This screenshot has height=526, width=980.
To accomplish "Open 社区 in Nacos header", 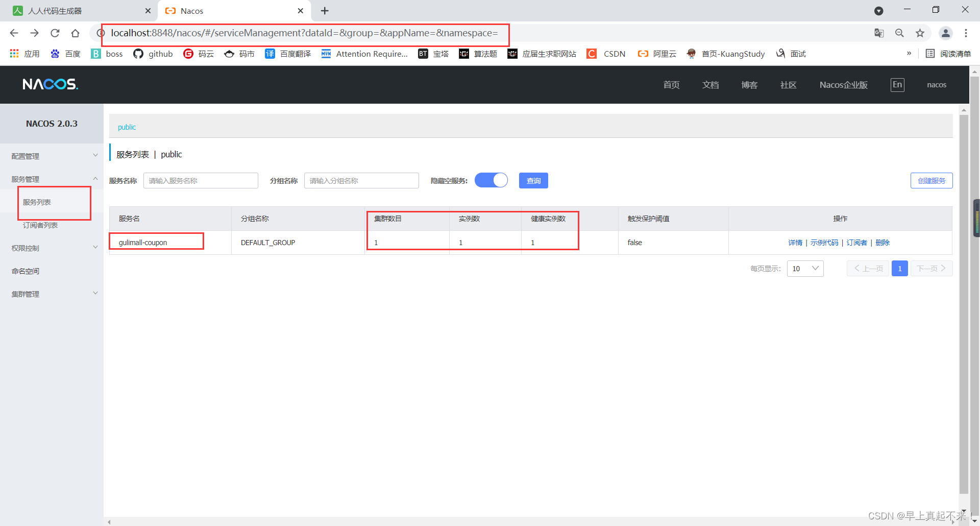I will pos(788,85).
